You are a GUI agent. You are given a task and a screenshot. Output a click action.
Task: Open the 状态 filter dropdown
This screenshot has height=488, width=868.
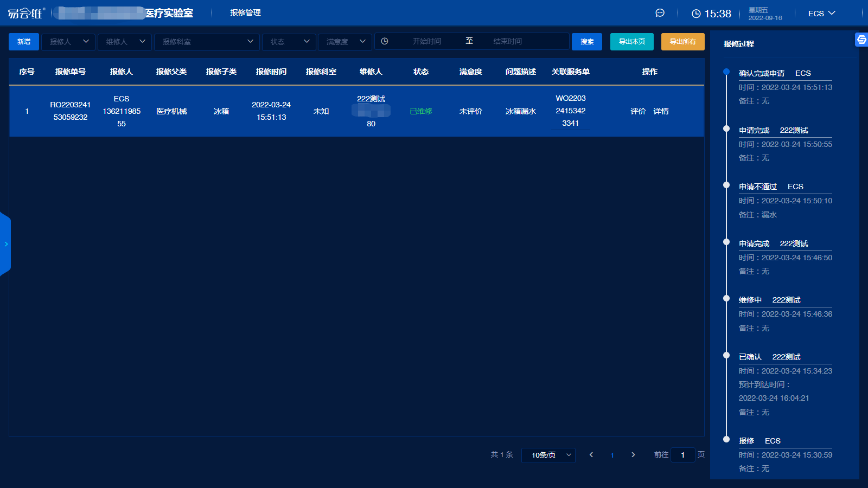pyautogui.click(x=289, y=42)
